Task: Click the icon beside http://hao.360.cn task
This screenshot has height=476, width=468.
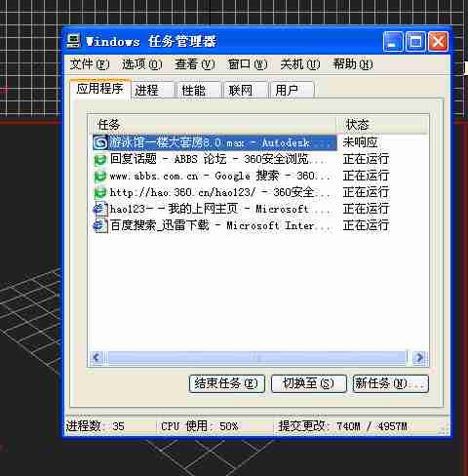Action: pyautogui.click(x=100, y=193)
